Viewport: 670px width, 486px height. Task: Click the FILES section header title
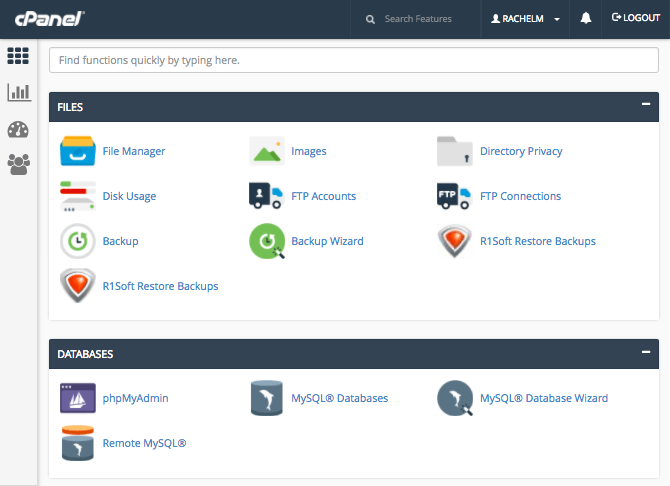(70, 107)
